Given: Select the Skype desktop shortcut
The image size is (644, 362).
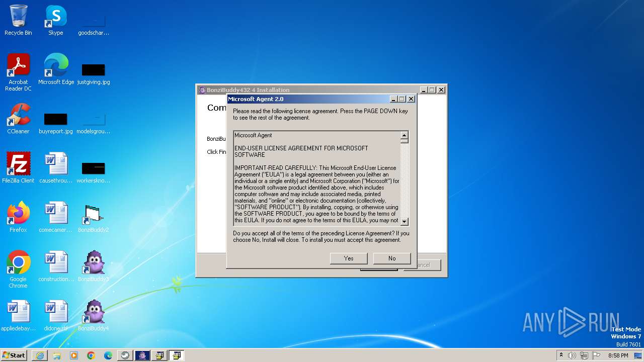Looking at the screenshot, I should coord(56,20).
